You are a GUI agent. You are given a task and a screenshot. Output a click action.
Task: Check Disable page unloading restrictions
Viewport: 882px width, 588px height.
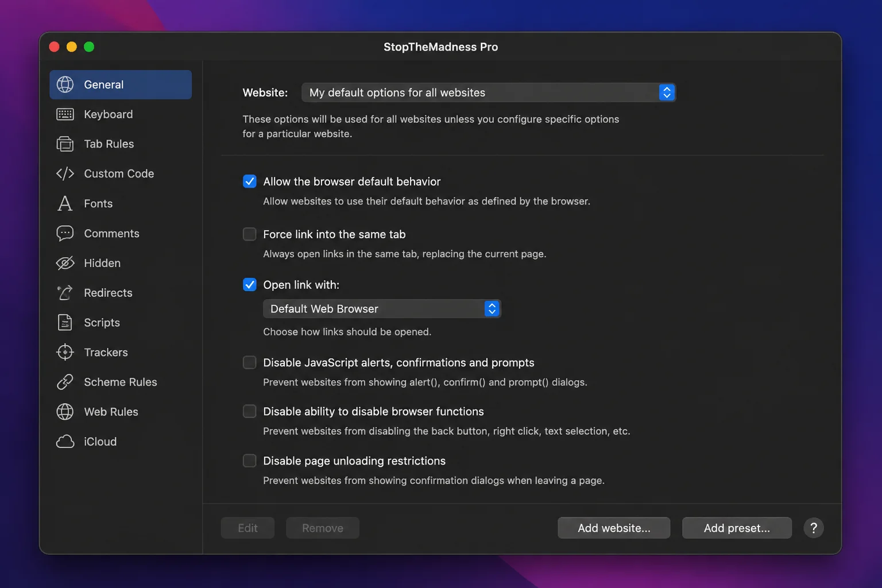[250, 461]
